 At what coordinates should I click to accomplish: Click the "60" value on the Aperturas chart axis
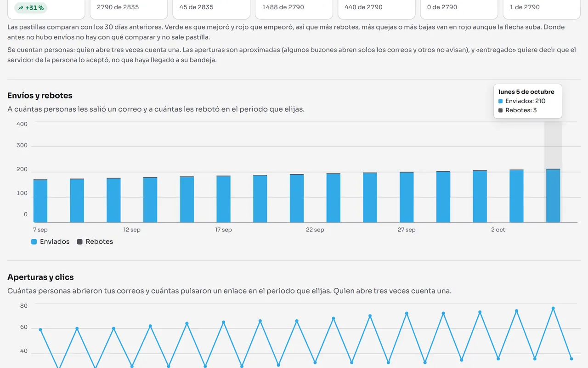[24, 328]
